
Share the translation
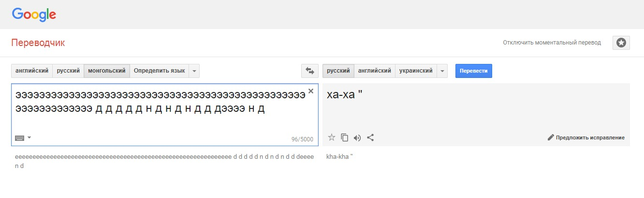(x=370, y=137)
